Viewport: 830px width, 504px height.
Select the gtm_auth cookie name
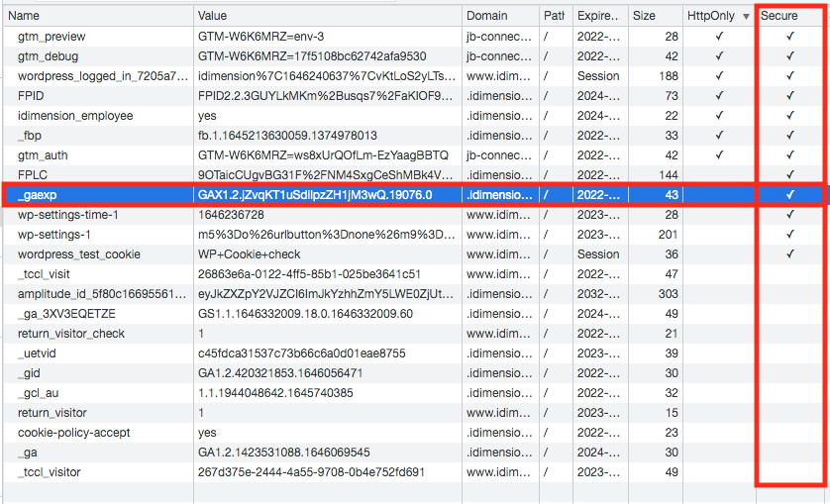click(43, 155)
